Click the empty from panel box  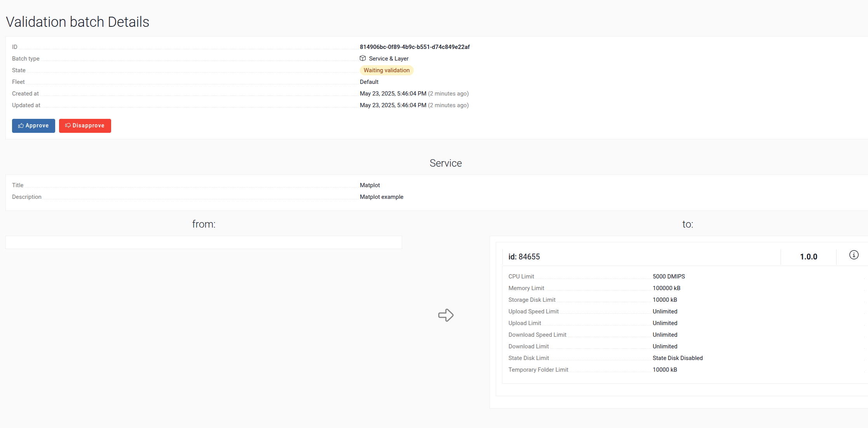(x=204, y=242)
